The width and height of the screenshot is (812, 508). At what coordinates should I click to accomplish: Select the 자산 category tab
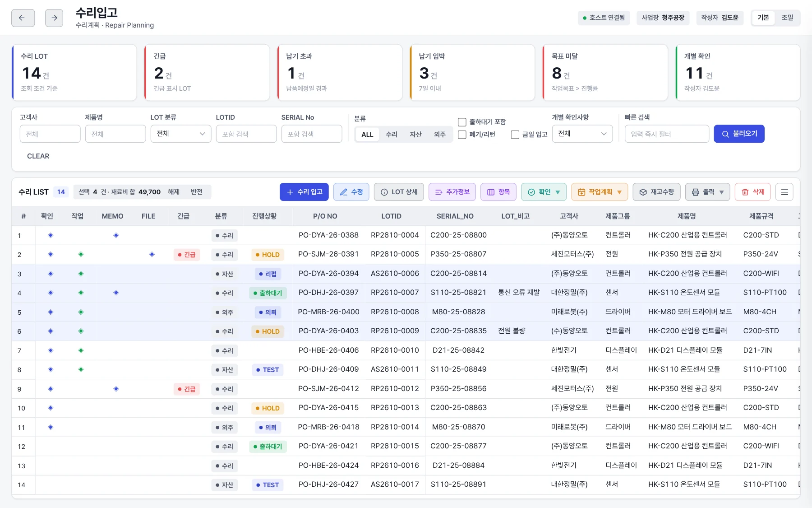pos(415,135)
